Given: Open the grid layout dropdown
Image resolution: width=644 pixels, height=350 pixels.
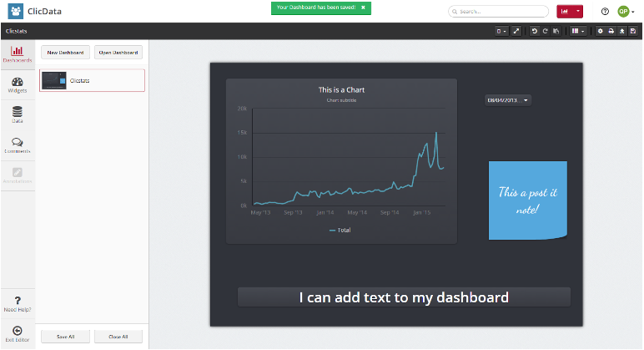Looking at the screenshot, I should (x=578, y=31).
